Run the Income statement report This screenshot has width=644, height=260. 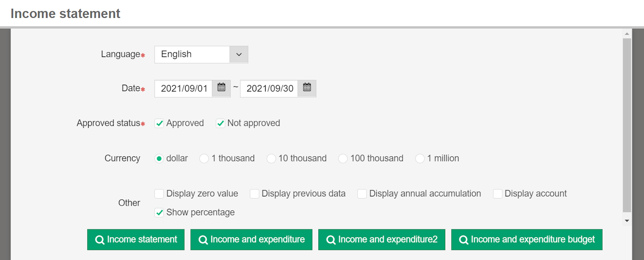pyautogui.click(x=136, y=239)
